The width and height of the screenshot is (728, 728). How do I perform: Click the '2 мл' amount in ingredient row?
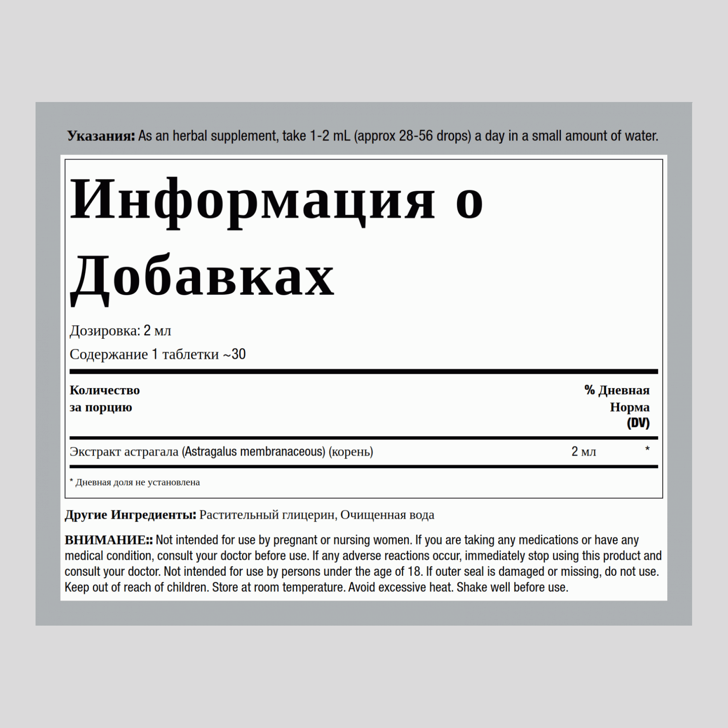(x=584, y=451)
